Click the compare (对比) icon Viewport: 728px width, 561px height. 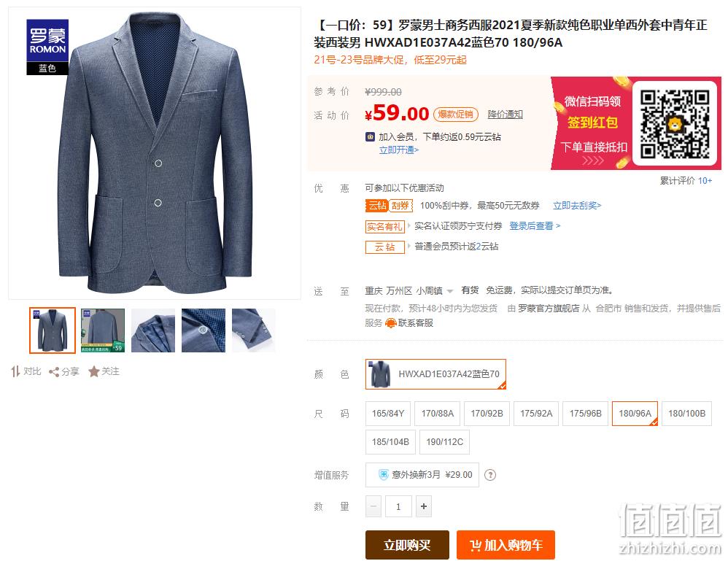click(x=16, y=371)
